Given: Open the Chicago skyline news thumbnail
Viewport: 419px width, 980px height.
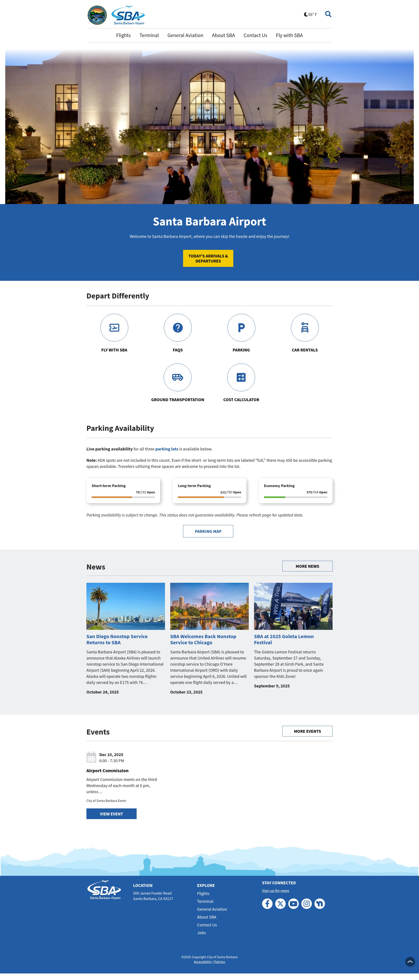Looking at the screenshot, I should click(x=209, y=606).
